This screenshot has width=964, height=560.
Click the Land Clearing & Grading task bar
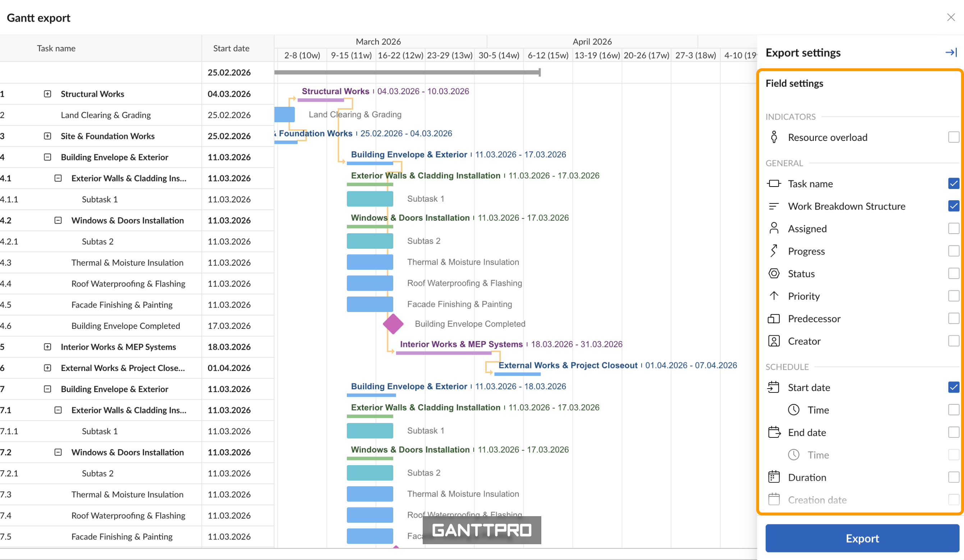(285, 115)
